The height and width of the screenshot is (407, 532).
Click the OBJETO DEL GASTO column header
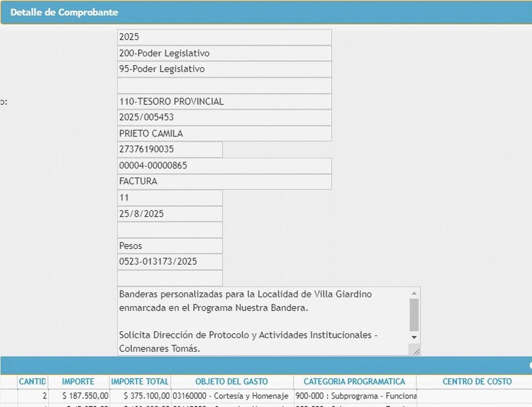[231, 381]
